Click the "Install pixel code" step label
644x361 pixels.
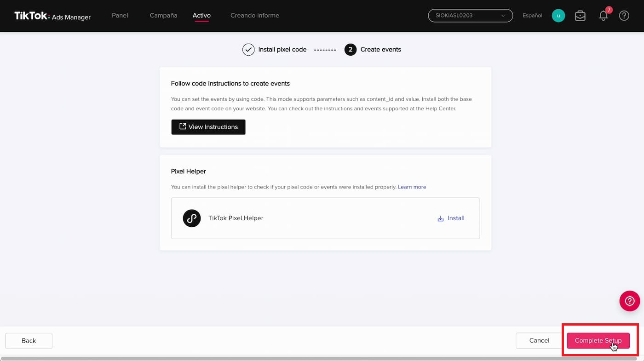282,50
